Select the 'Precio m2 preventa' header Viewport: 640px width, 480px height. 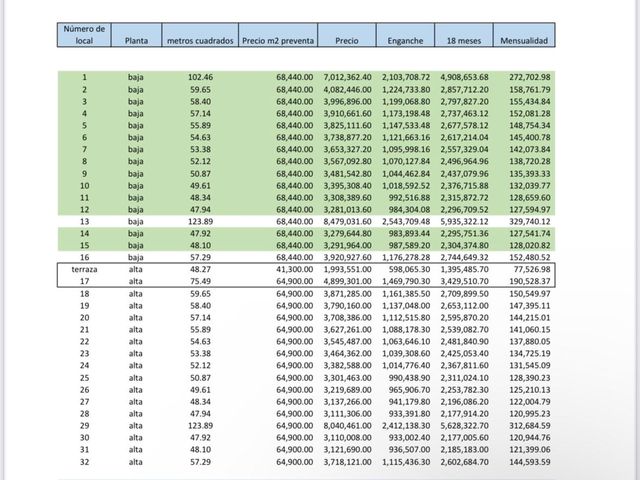(278, 35)
